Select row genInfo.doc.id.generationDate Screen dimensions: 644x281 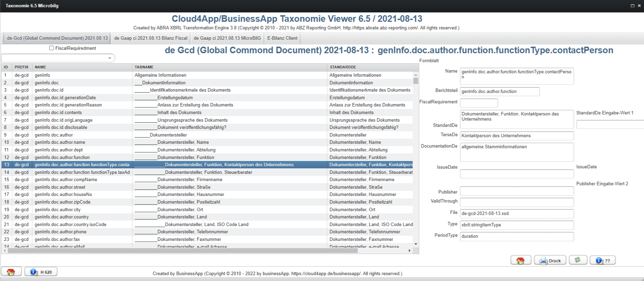(x=207, y=97)
